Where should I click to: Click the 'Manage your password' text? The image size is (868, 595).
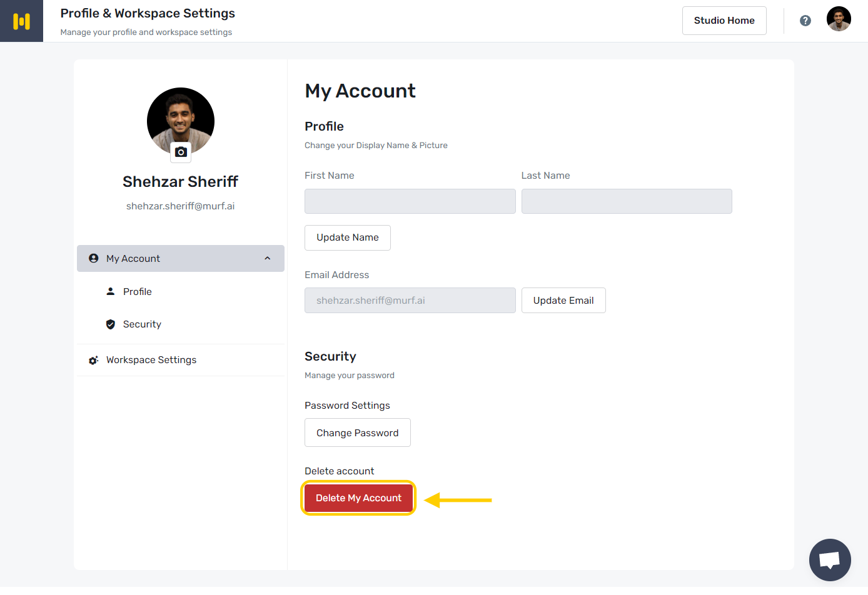[x=350, y=376]
